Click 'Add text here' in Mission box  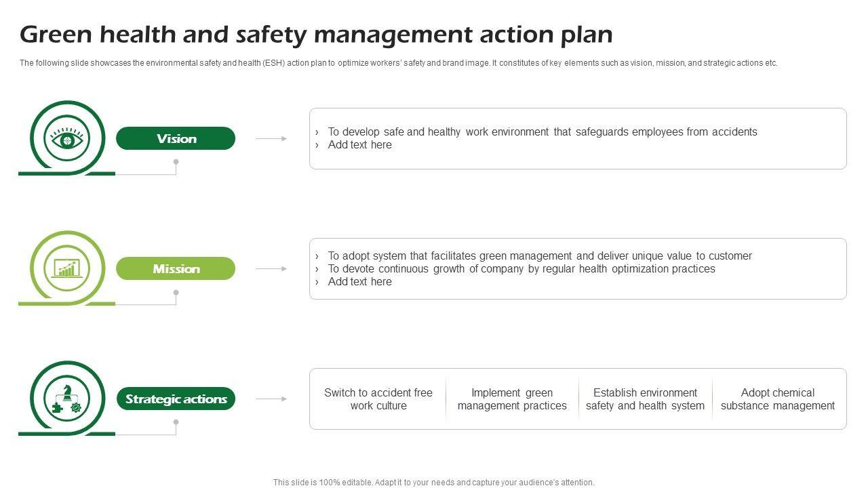pyautogui.click(x=359, y=282)
